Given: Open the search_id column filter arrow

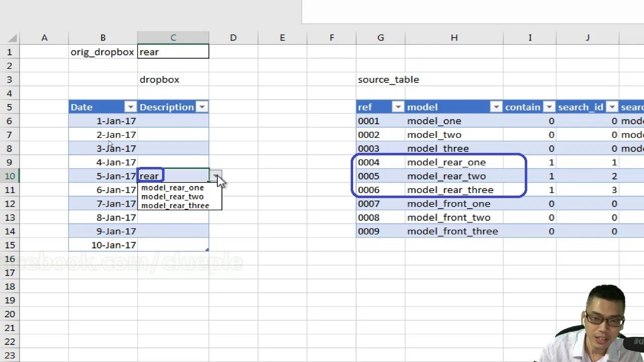Looking at the screenshot, I should 612,107.
